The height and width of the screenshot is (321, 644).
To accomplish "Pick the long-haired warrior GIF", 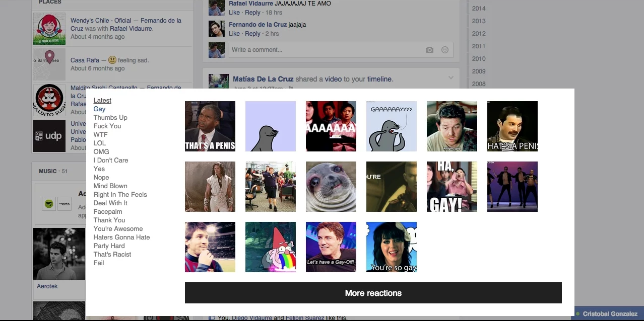I will coord(210,187).
